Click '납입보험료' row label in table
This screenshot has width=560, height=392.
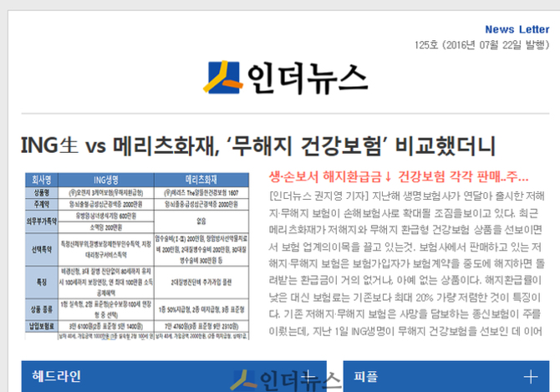click(x=42, y=326)
